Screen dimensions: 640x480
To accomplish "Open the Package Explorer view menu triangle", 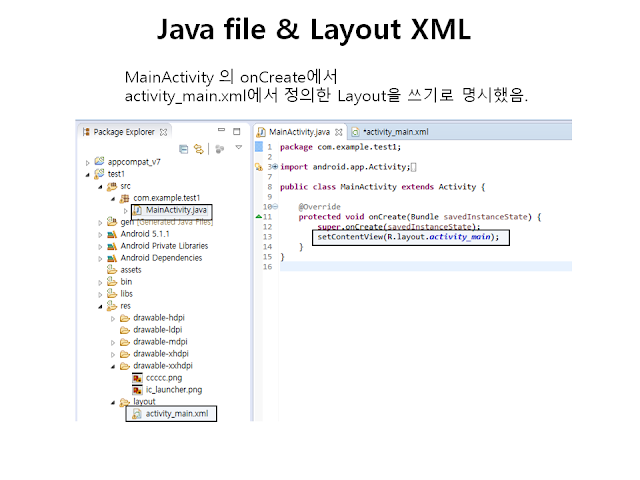I will coord(239,147).
